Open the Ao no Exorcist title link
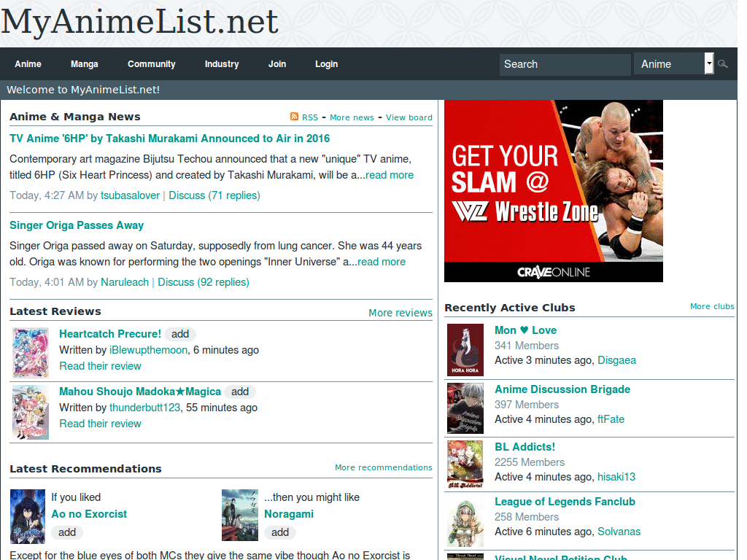 point(89,514)
